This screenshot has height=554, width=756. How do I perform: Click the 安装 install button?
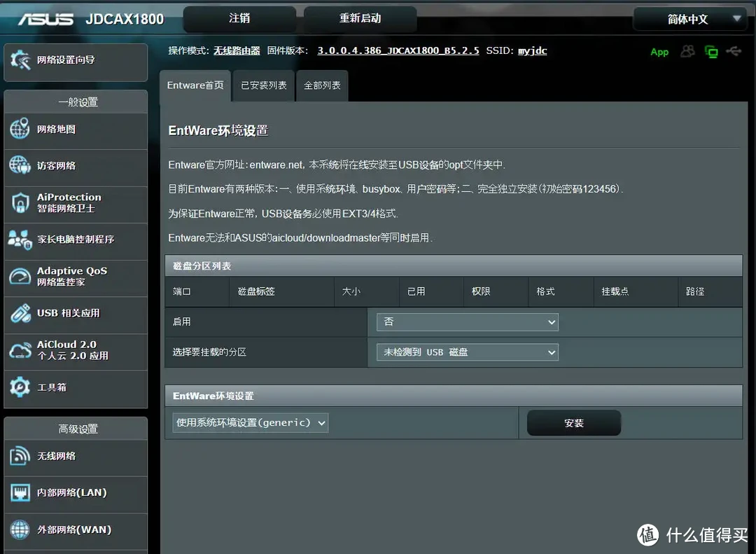[x=574, y=423]
